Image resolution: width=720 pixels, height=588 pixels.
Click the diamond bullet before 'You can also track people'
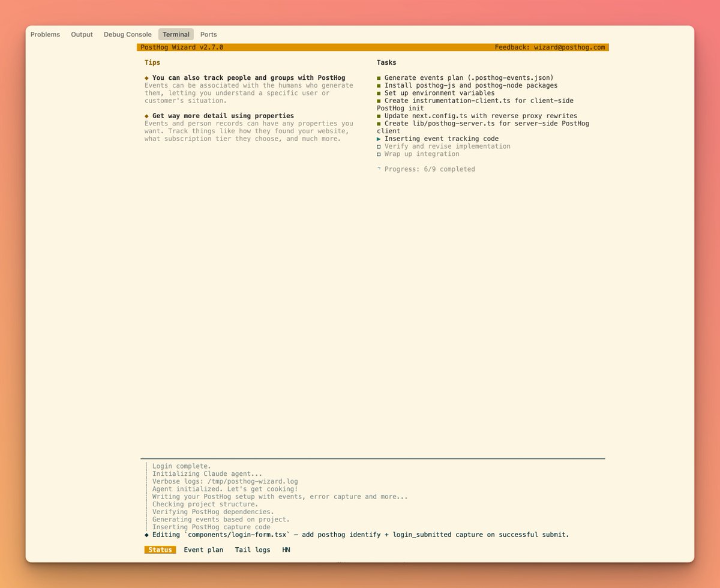tap(146, 78)
